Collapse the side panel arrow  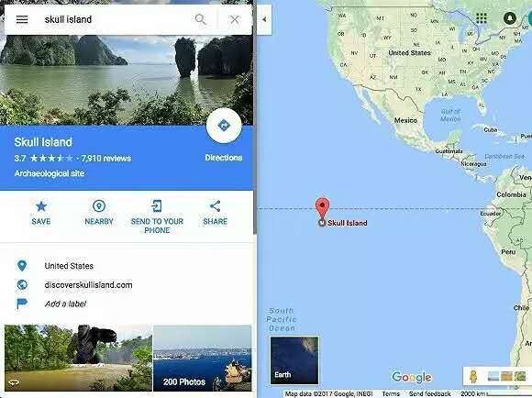click(264, 19)
